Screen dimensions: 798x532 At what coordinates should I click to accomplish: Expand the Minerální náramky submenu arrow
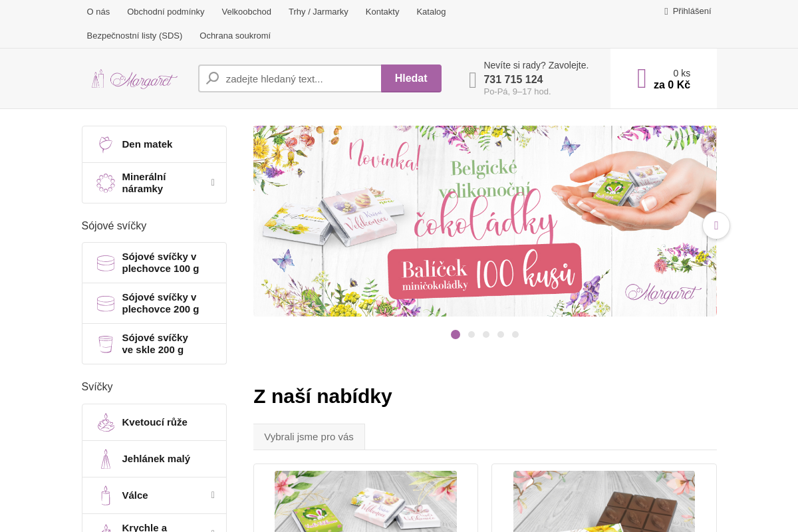pos(213,182)
